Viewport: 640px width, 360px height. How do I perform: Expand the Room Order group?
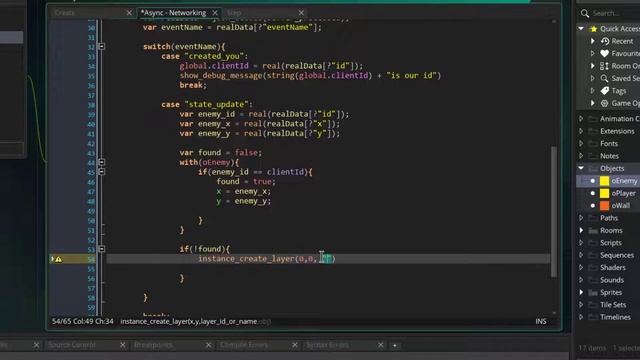(593, 66)
